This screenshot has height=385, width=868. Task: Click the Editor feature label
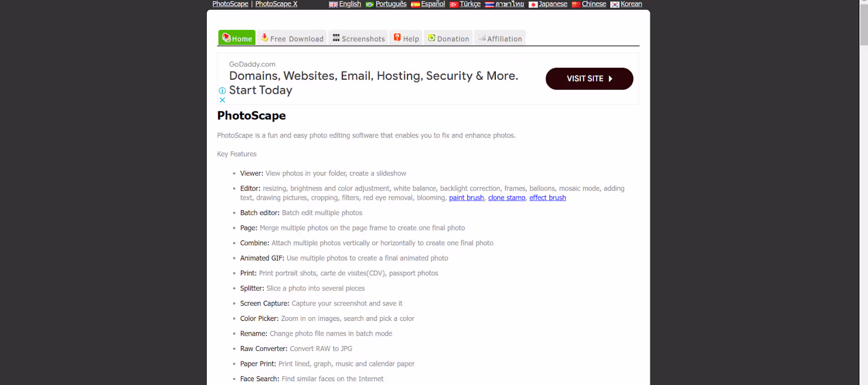pyautogui.click(x=251, y=188)
